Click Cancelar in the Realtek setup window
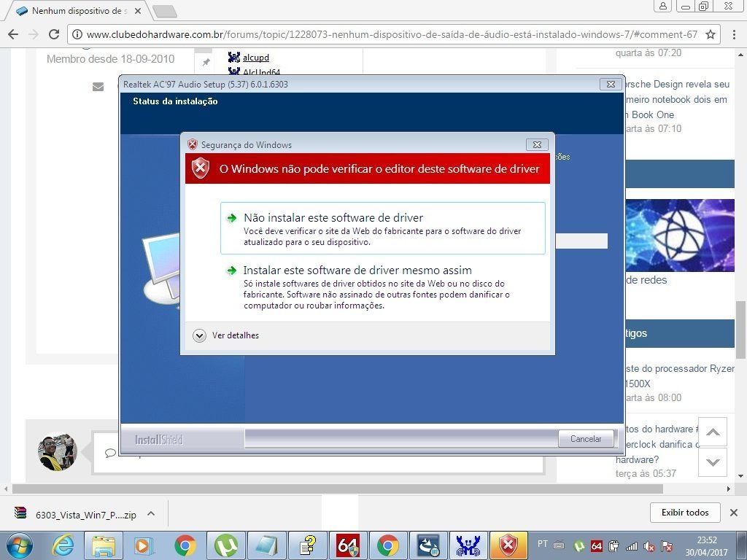747x560 pixels. pos(586,439)
